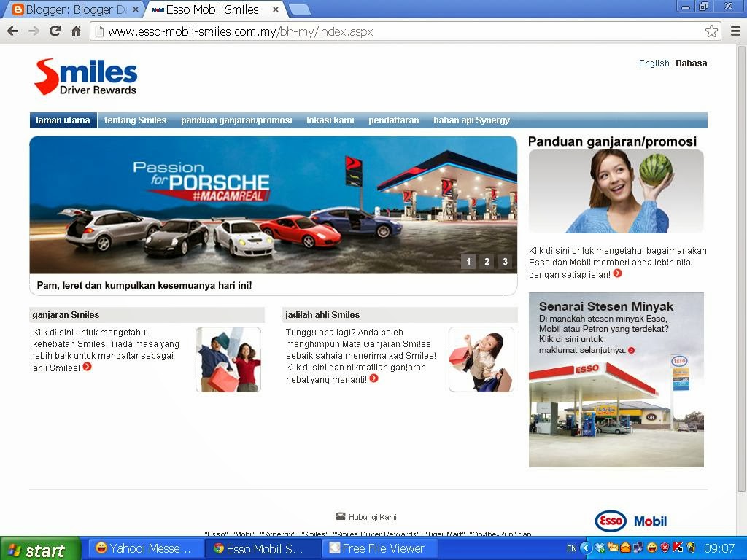Show banner slide 1
The height and width of the screenshot is (560, 747).
coord(468,262)
